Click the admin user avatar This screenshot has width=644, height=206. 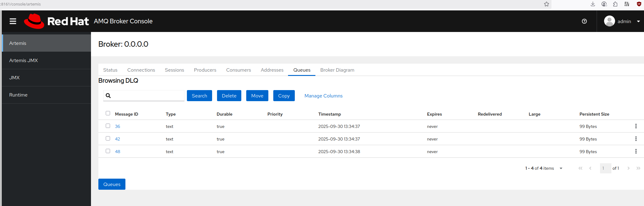coord(609,21)
